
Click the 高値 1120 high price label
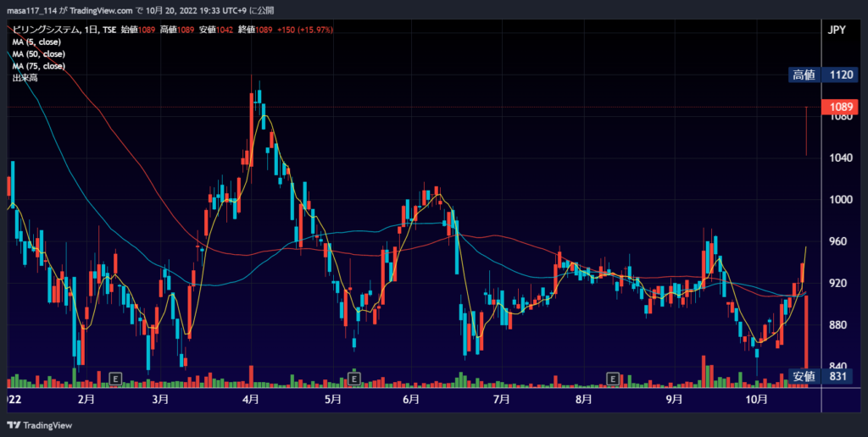[x=823, y=75]
